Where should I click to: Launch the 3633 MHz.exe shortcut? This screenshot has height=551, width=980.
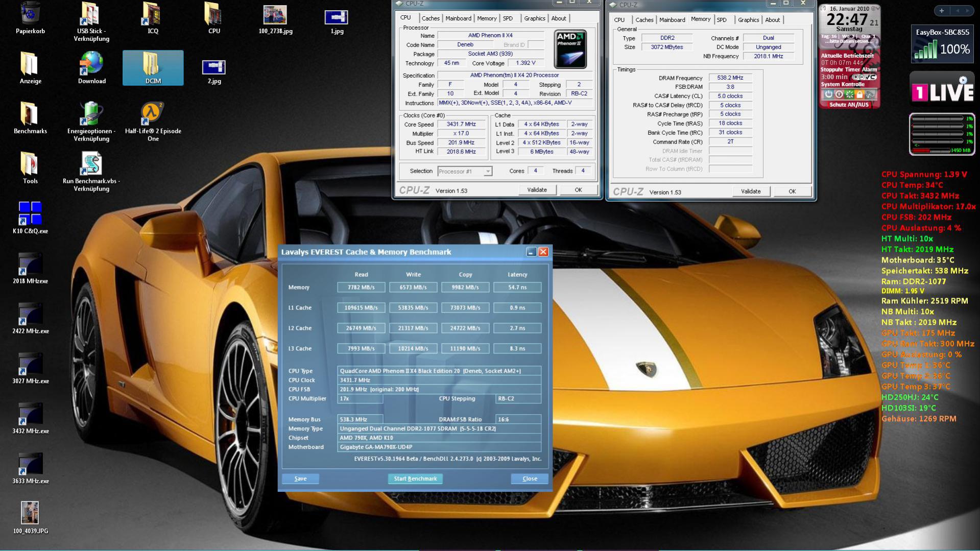(30, 468)
